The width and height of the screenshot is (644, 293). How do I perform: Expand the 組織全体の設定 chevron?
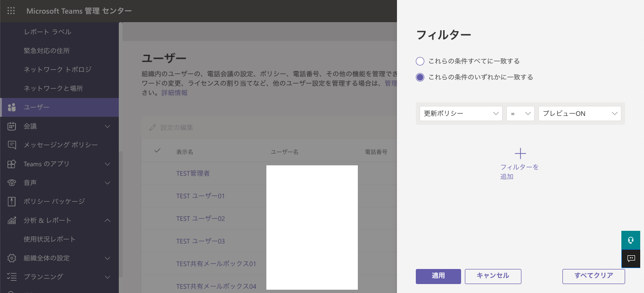click(x=107, y=258)
